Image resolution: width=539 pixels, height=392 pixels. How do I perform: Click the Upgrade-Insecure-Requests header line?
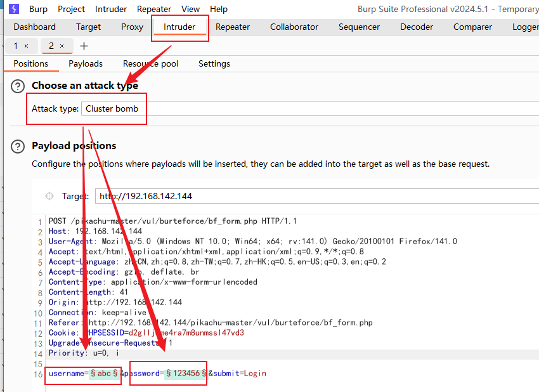111,343
